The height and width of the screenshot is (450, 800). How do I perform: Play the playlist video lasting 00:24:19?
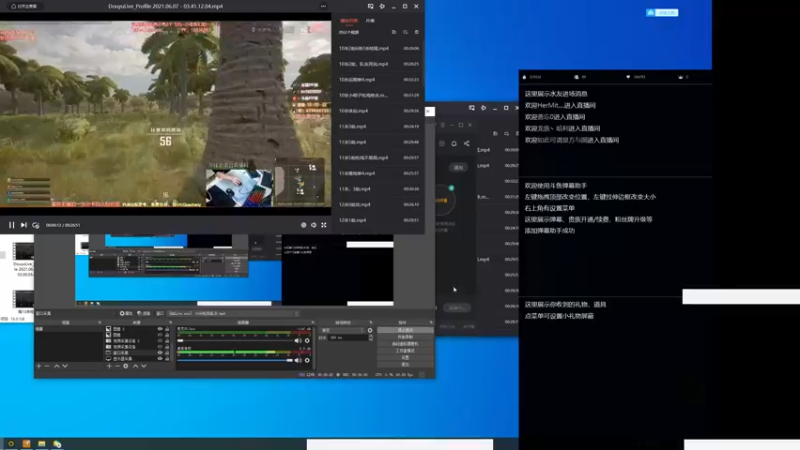point(379,127)
